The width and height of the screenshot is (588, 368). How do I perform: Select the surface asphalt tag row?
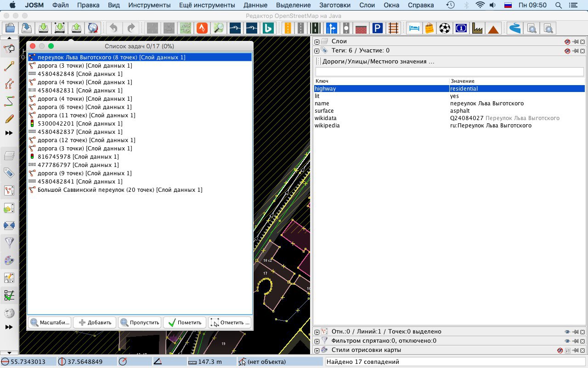(x=449, y=111)
